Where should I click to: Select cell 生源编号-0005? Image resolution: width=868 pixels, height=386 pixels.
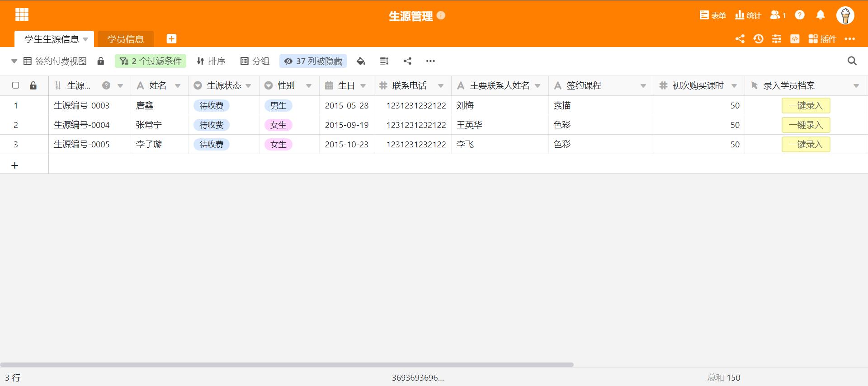(x=90, y=145)
